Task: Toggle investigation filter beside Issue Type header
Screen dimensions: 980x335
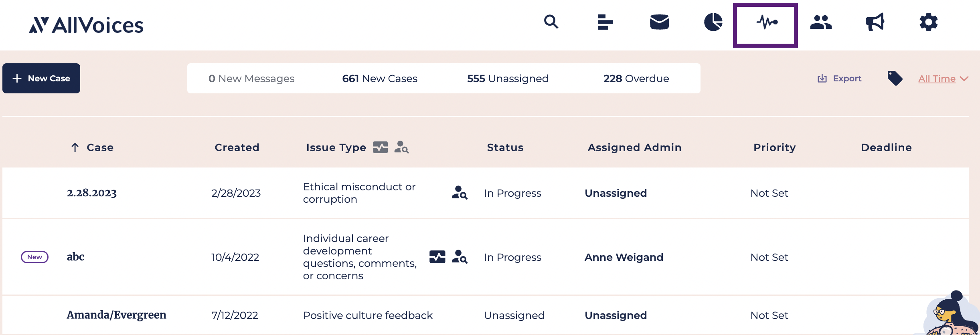Action: [401, 147]
